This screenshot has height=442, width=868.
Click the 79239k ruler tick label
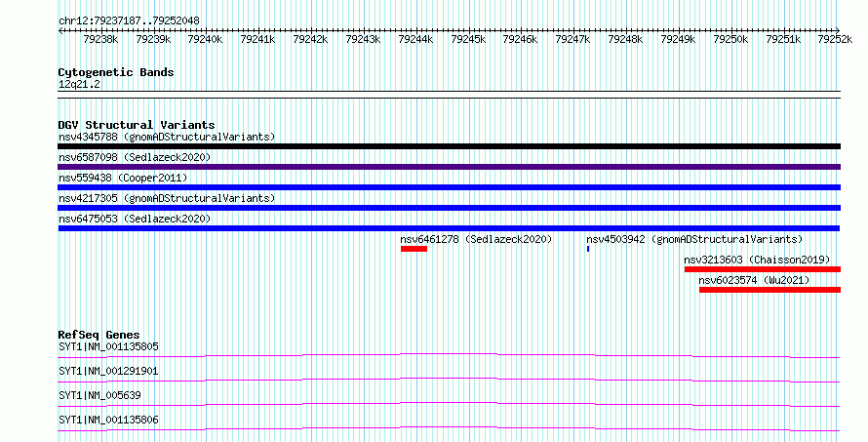(x=153, y=39)
